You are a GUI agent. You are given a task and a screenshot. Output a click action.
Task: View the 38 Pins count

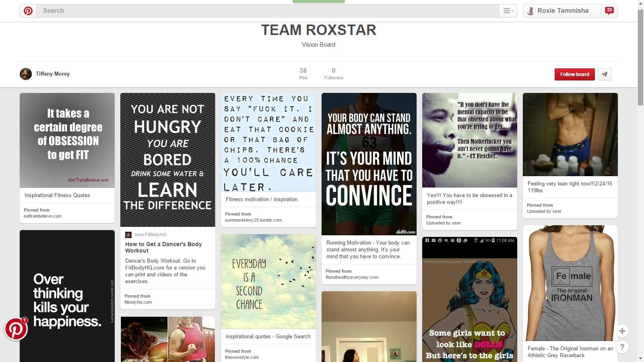coord(303,74)
